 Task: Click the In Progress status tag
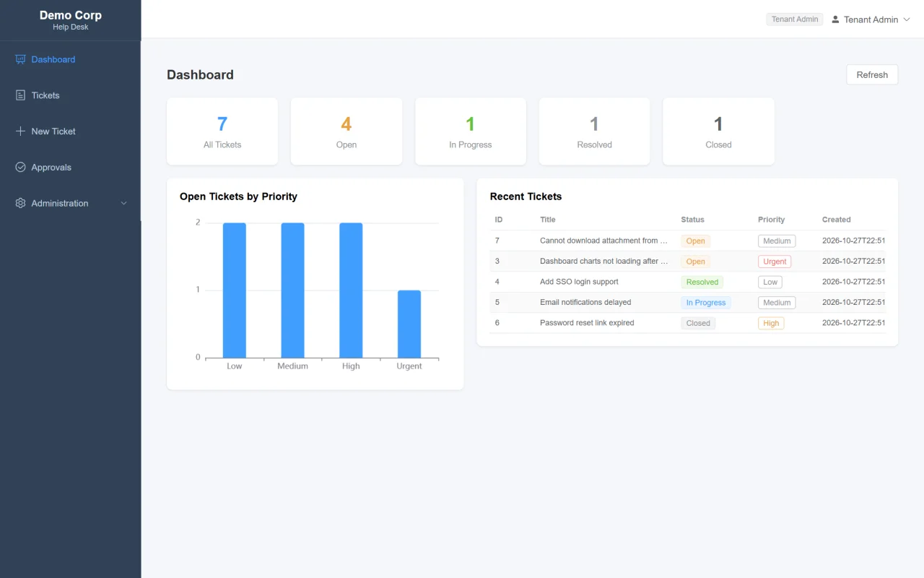click(x=706, y=303)
